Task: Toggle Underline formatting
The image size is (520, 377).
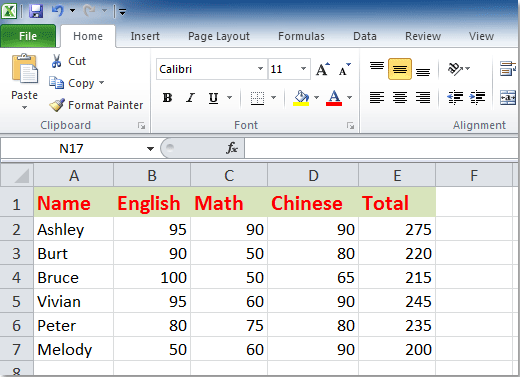Action: [x=213, y=98]
